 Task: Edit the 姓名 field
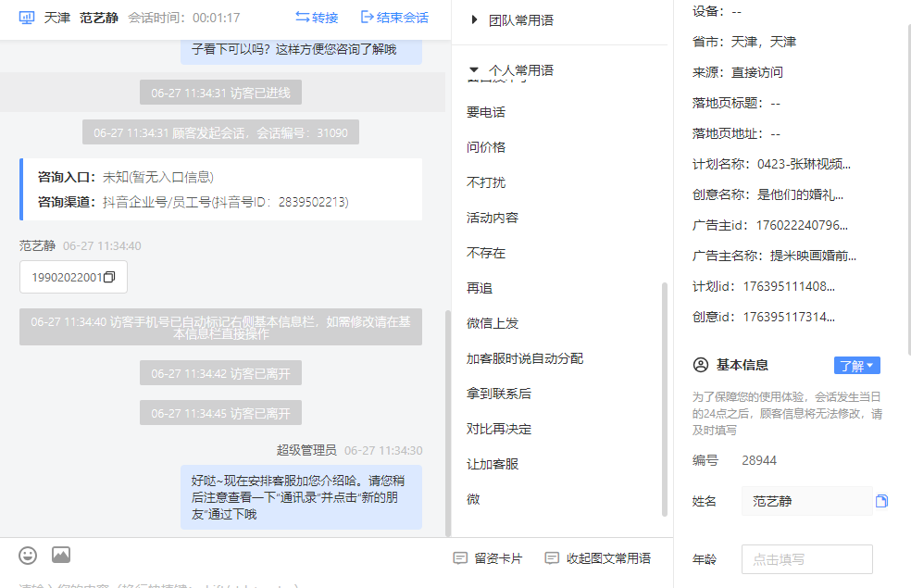[x=807, y=501]
